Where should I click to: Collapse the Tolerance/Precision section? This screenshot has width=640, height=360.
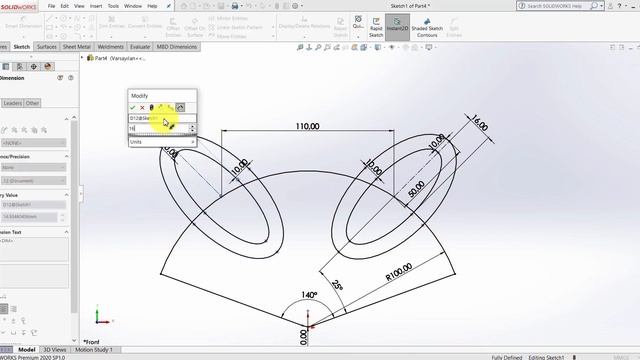pos(66,156)
